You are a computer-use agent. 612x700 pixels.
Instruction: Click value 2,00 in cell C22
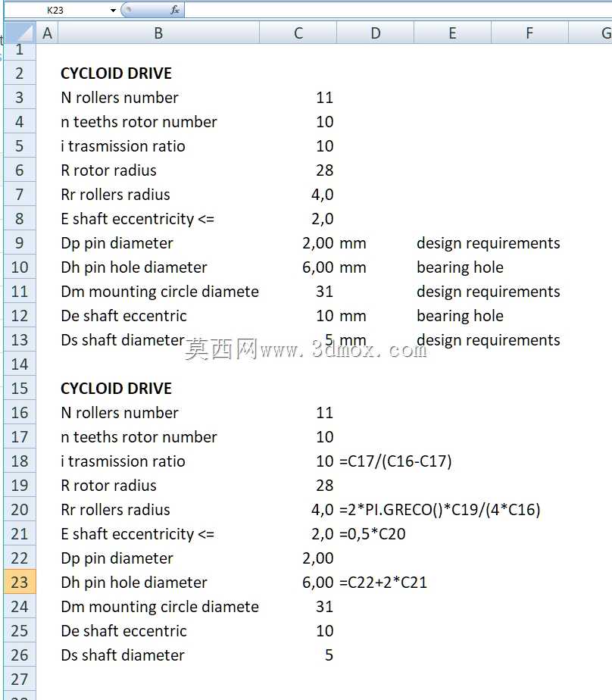tap(318, 558)
